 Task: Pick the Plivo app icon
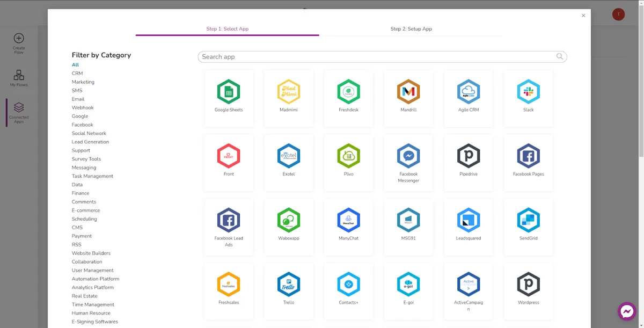(348, 156)
